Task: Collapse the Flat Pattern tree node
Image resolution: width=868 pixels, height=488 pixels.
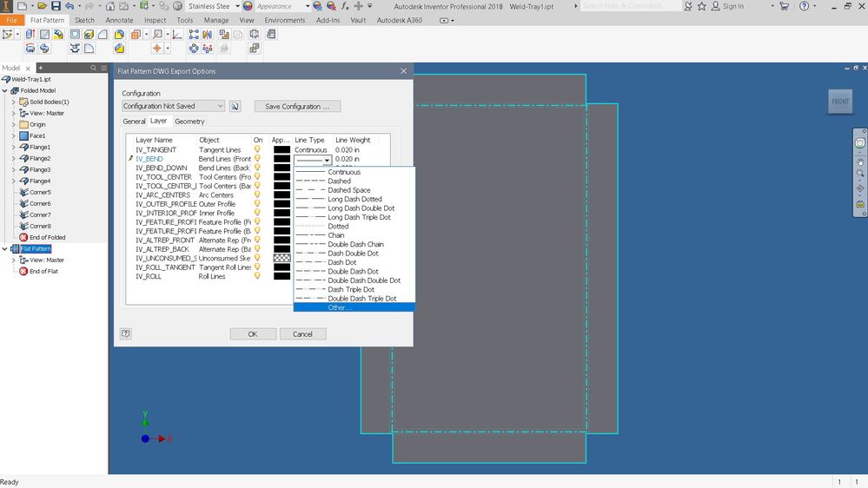Action: [5, 249]
